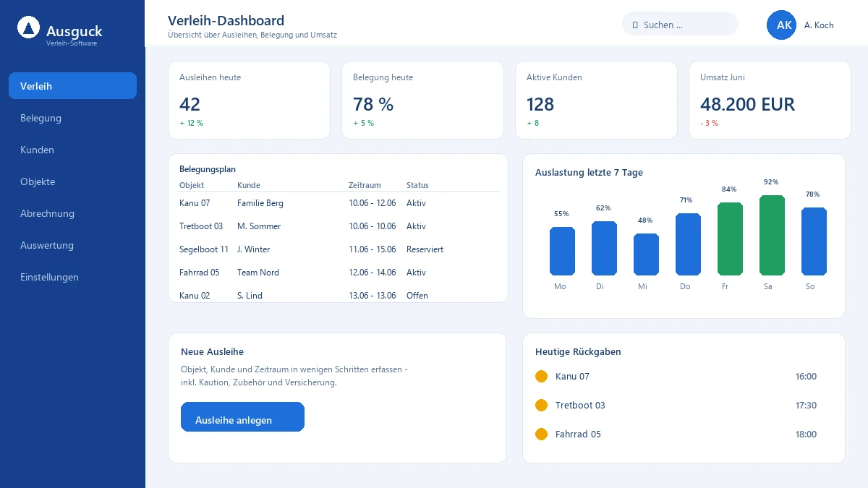Screen dimensions: 868x488
Task: Click customer M. Sommer
Action: tap(259, 226)
